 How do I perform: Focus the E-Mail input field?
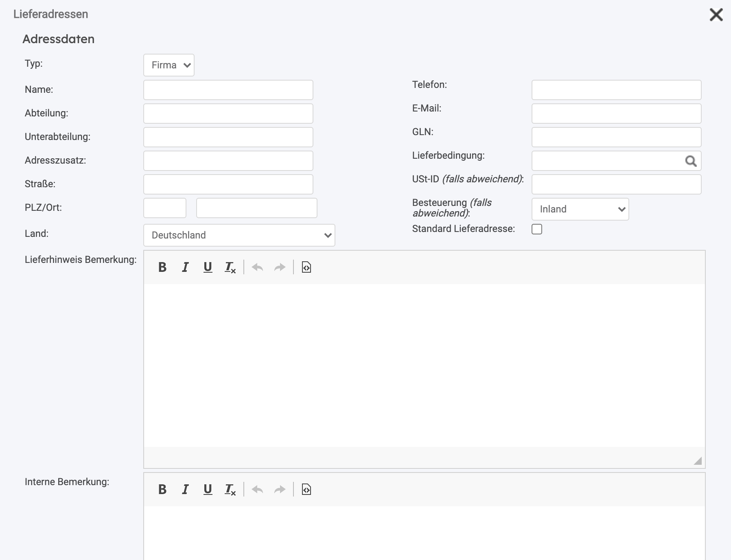point(616,114)
